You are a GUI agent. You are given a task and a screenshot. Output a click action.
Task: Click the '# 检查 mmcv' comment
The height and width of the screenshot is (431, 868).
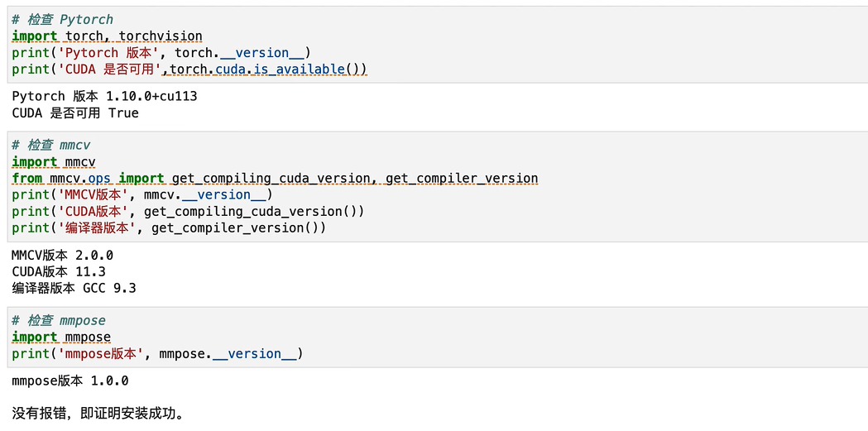pos(51,146)
